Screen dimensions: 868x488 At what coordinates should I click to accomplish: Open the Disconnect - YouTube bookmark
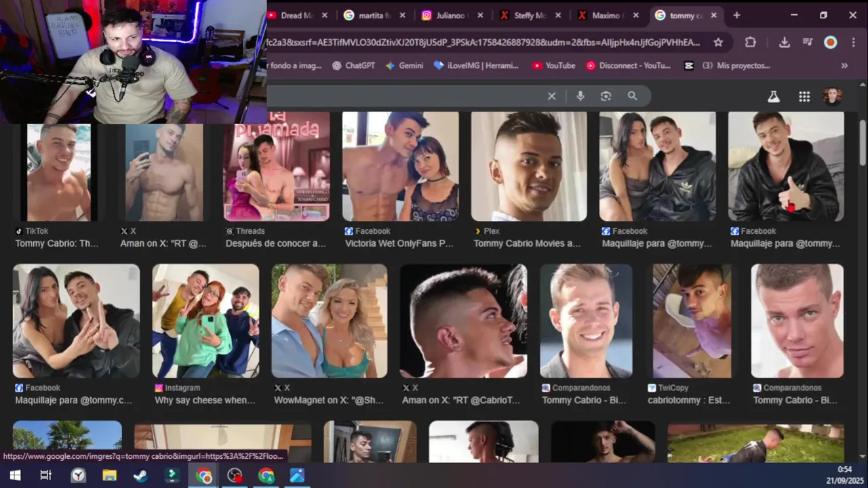(628, 66)
